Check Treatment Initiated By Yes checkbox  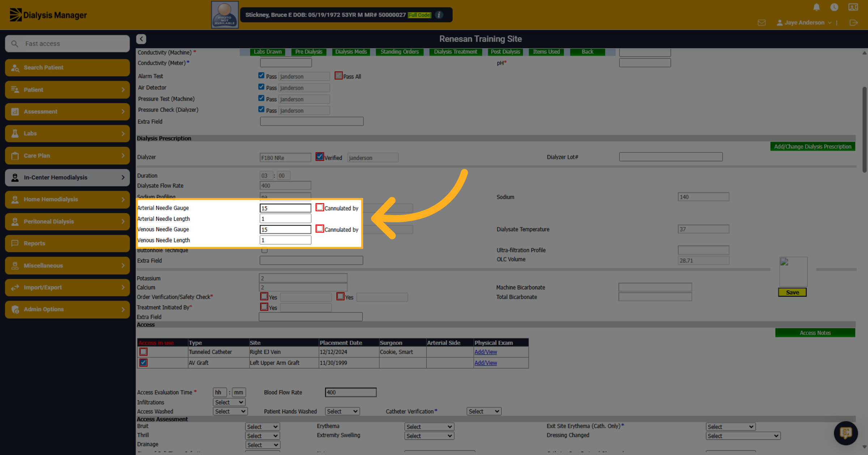coord(264,307)
